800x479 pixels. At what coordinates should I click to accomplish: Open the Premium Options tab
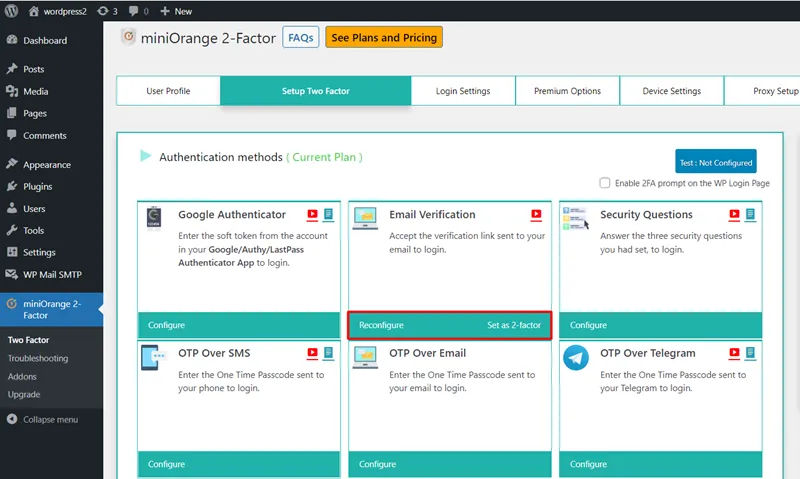(567, 91)
